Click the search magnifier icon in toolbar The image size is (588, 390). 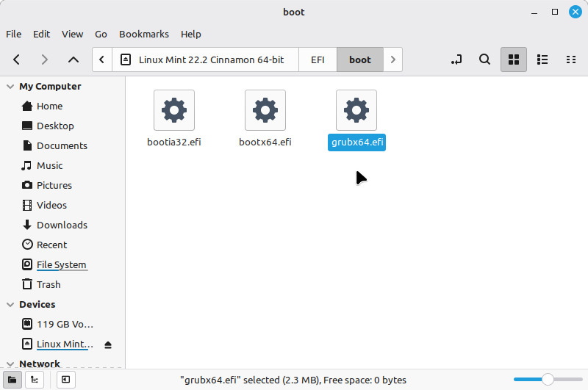point(484,59)
